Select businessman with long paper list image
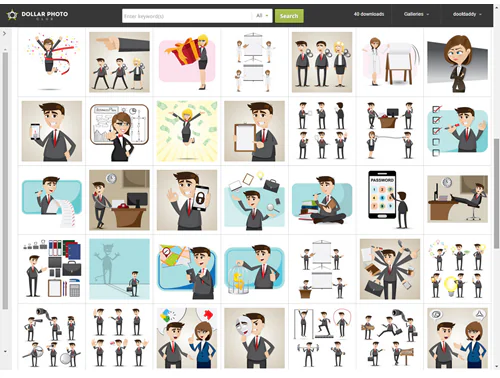 pyautogui.click(x=52, y=200)
